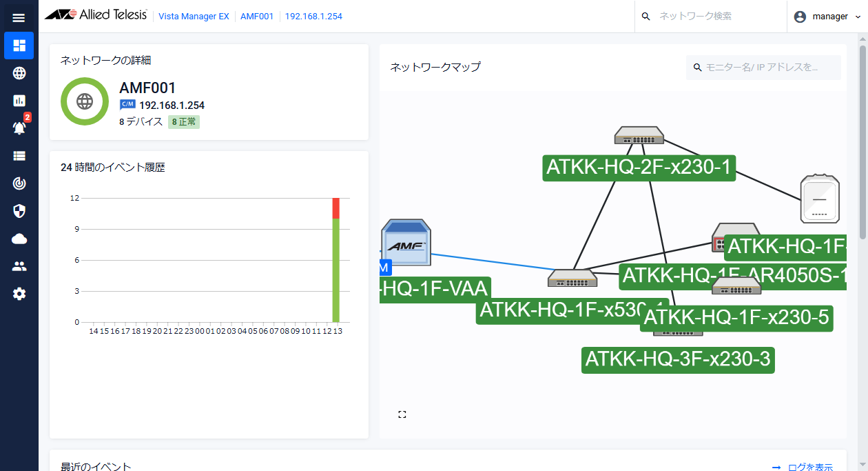
Task: Open the hamburger navigation menu
Action: coord(19,17)
